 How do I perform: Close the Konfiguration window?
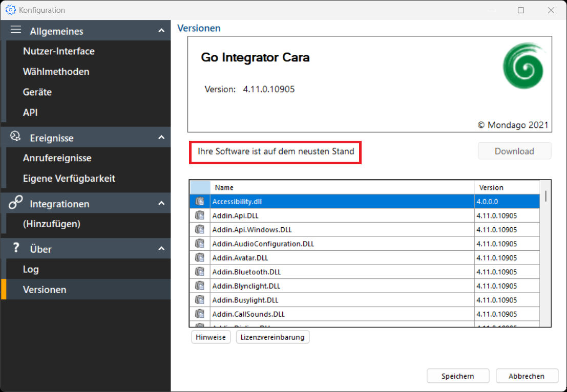coord(551,10)
